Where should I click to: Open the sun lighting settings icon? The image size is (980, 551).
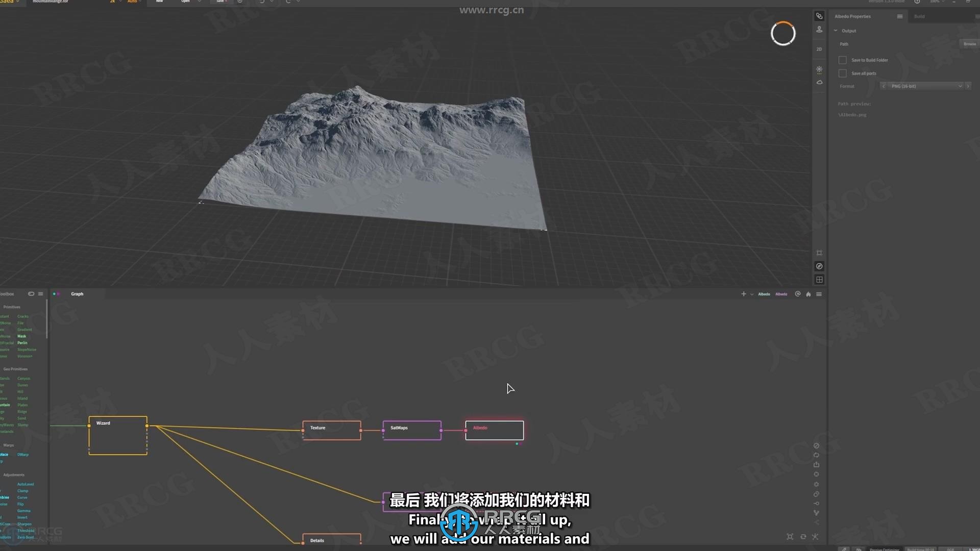(x=819, y=69)
